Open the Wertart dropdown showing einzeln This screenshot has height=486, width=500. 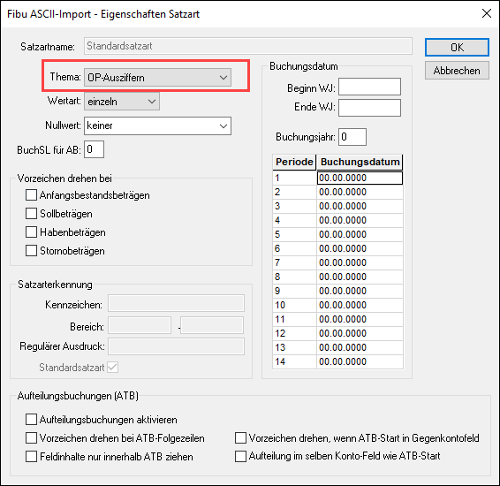[122, 101]
